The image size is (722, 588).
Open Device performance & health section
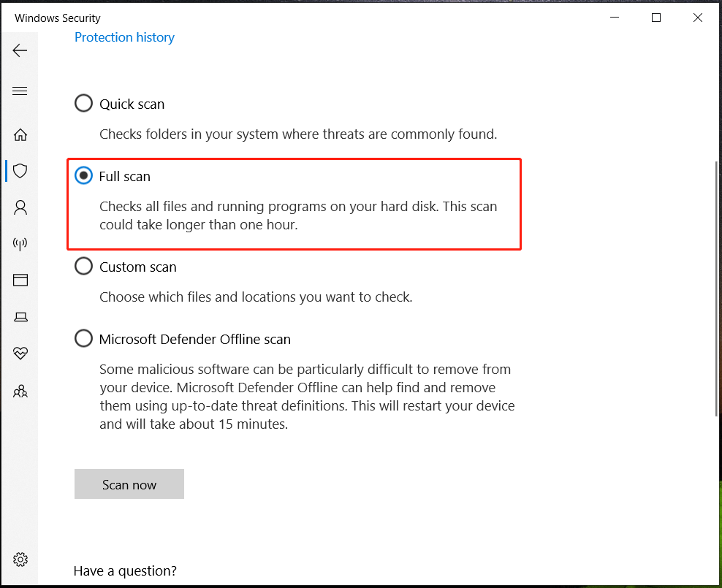(20, 354)
